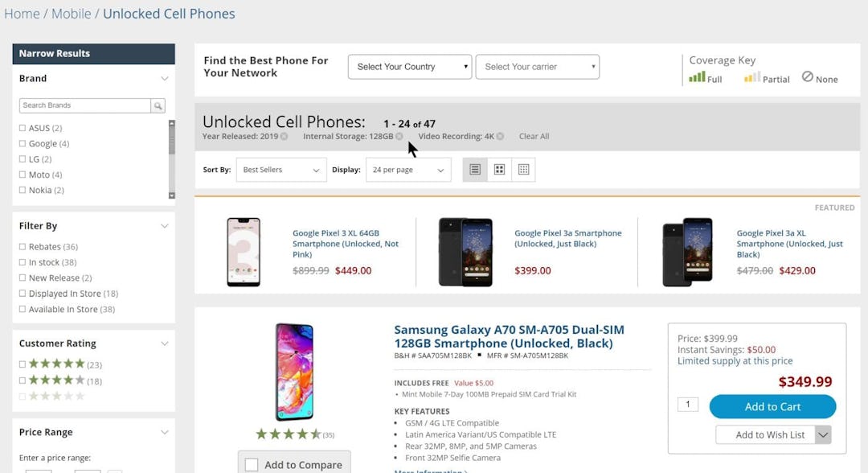Open the Samsung Galaxy A70 product image
This screenshot has height=473, width=868.
click(295, 370)
